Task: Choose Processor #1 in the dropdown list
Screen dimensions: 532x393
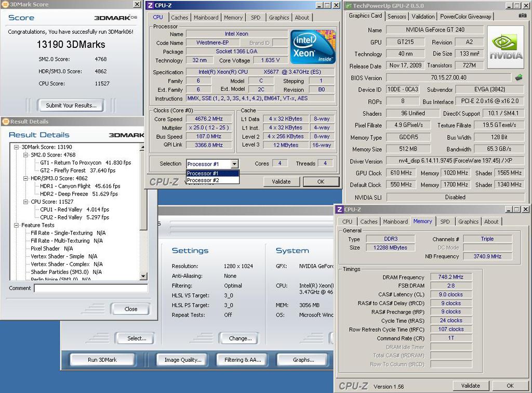Action: [212, 174]
